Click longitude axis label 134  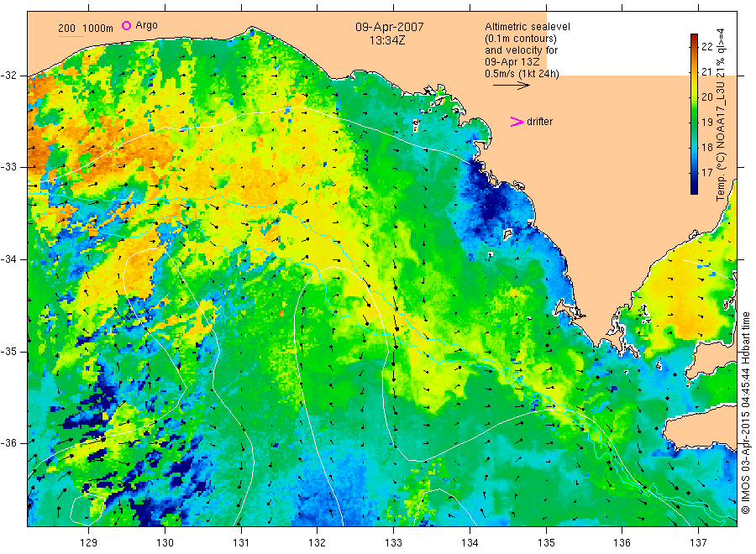470,543
